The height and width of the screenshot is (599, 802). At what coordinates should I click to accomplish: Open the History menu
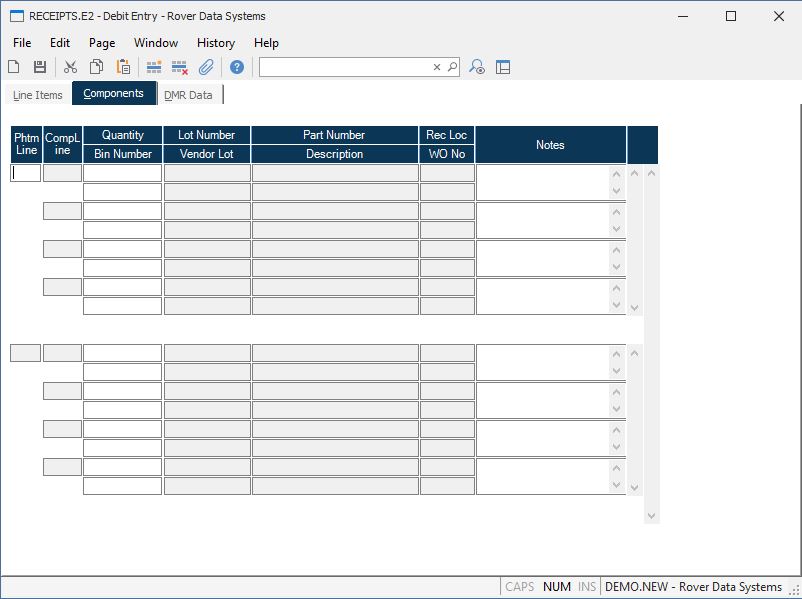click(x=215, y=43)
